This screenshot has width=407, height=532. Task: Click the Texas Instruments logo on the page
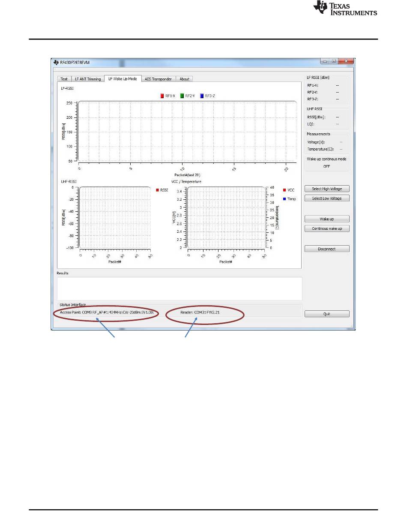pyautogui.click(x=345, y=9)
